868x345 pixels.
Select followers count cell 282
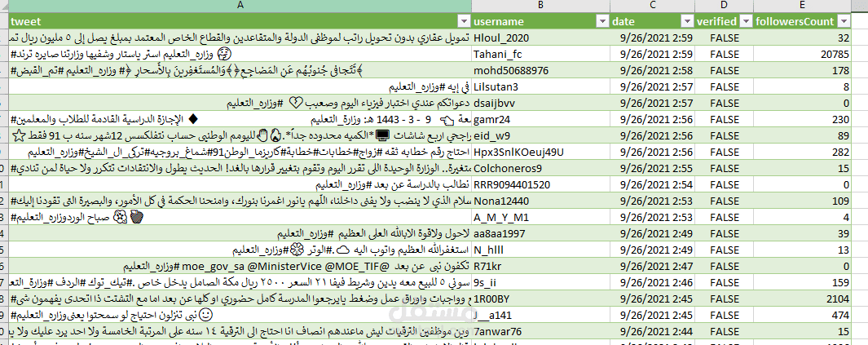(802, 153)
